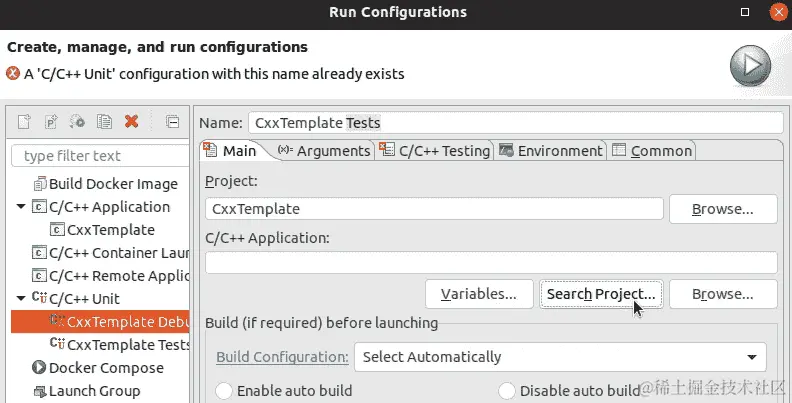Click the C/C++ Application category icon

[39, 207]
